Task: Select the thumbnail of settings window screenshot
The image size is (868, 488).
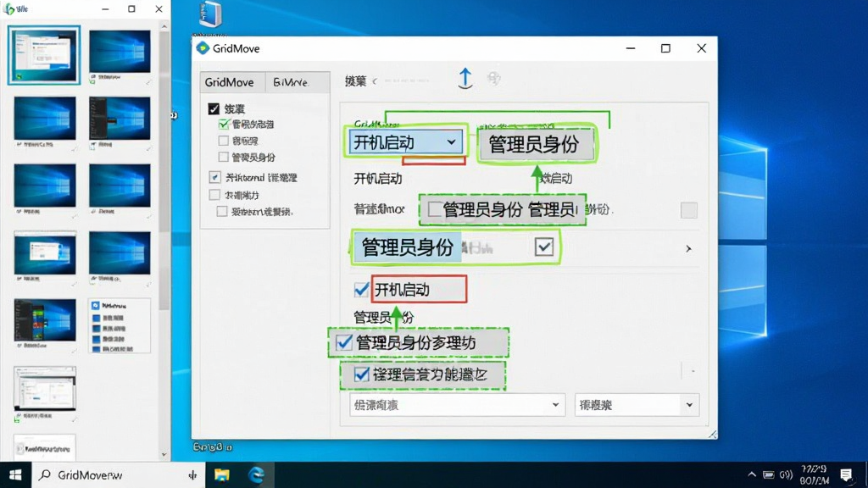Action: coord(44,388)
